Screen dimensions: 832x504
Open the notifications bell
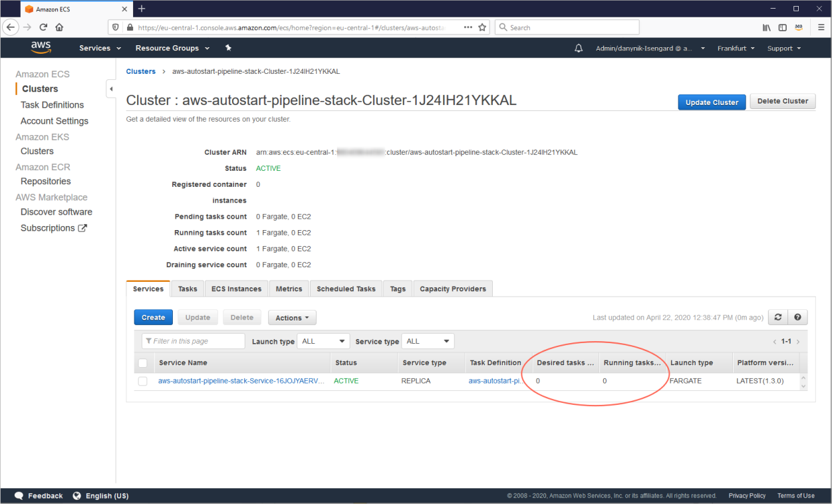click(x=579, y=49)
